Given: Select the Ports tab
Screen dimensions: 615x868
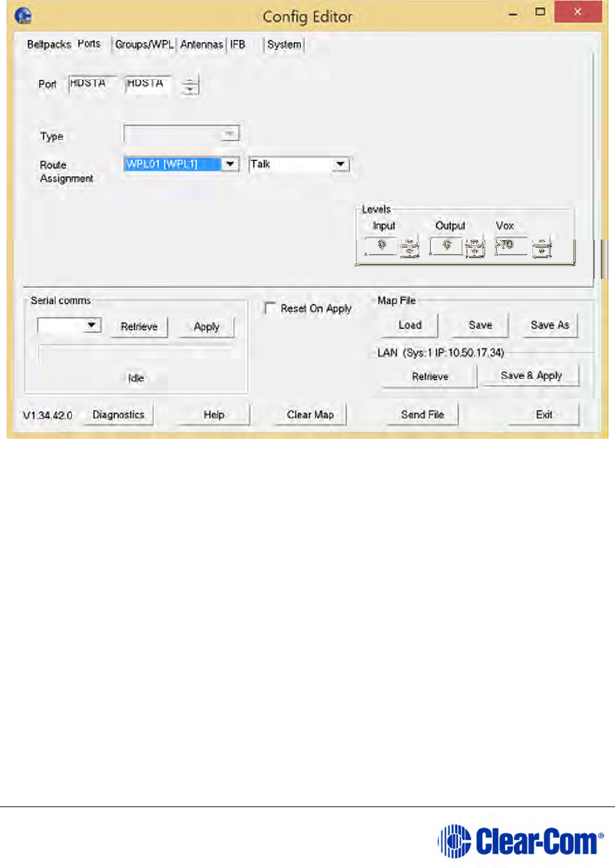Looking at the screenshot, I should 89,44.
